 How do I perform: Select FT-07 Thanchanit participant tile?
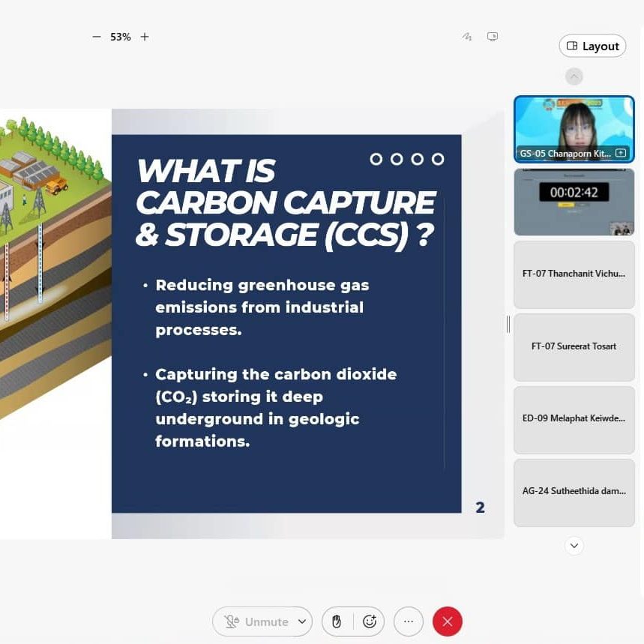(574, 274)
